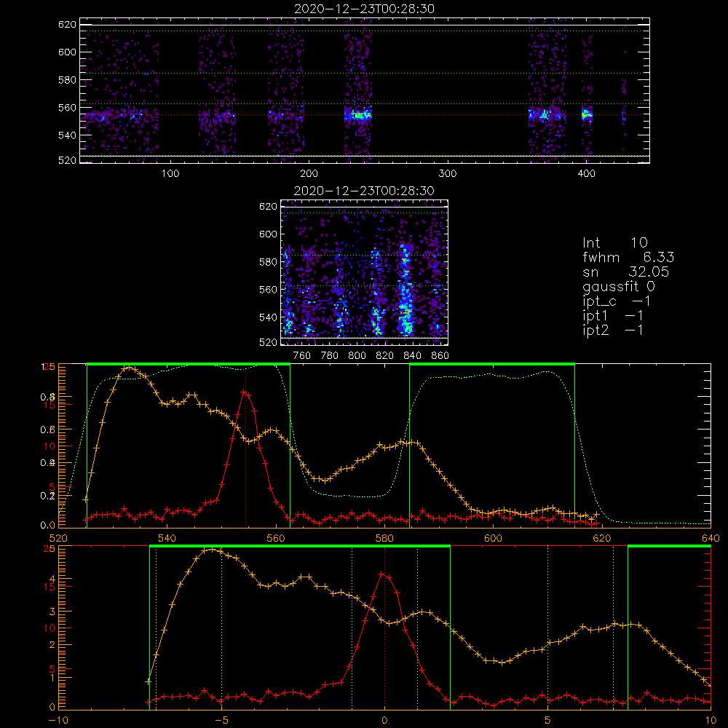Click the 620 y-axis label of middle image
Screen dimensions: 728x728
(x=268, y=206)
